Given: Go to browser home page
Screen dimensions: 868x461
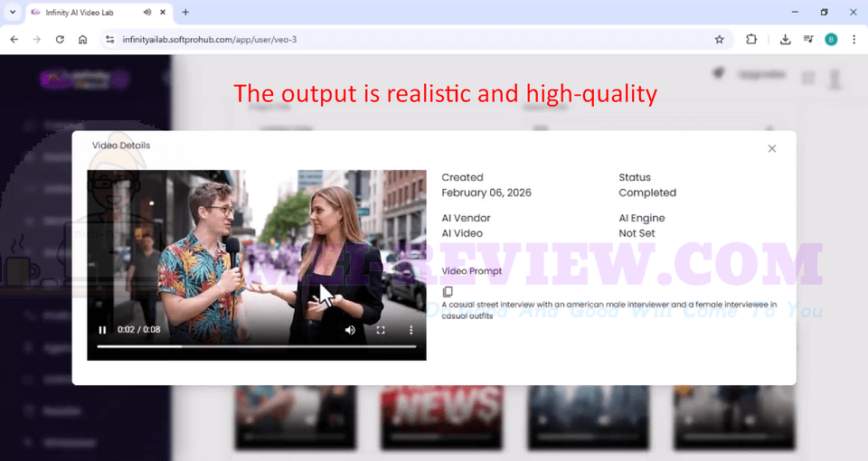Looking at the screenshot, I should [82, 39].
